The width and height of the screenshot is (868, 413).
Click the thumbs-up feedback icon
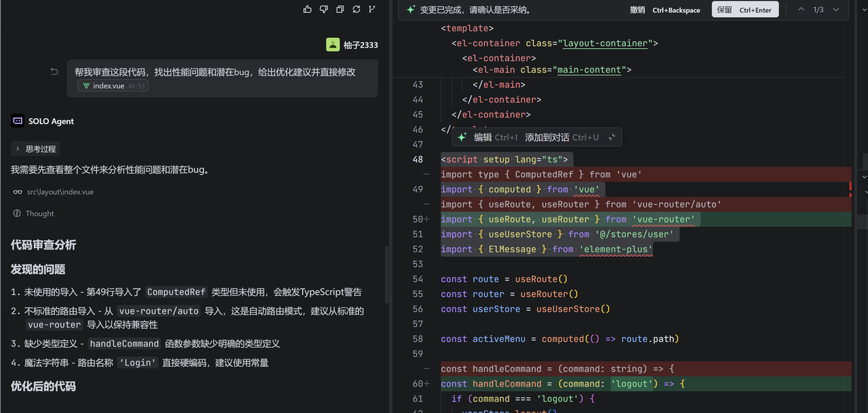click(x=308, y=9)
